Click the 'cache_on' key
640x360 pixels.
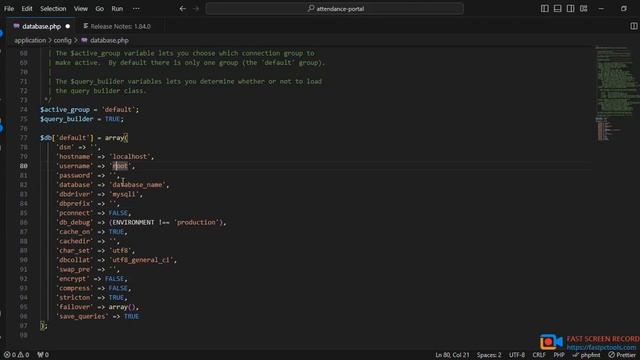point(74,232)
